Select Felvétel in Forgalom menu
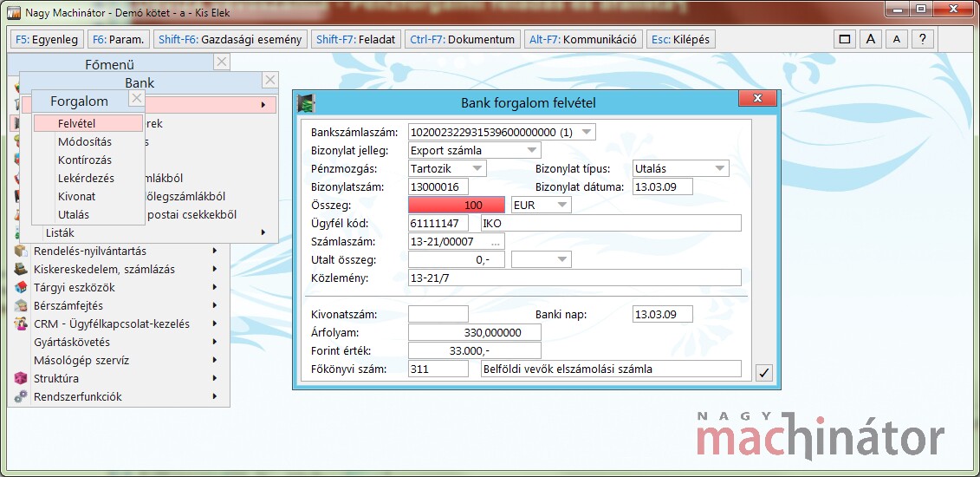 coord(88,123)
